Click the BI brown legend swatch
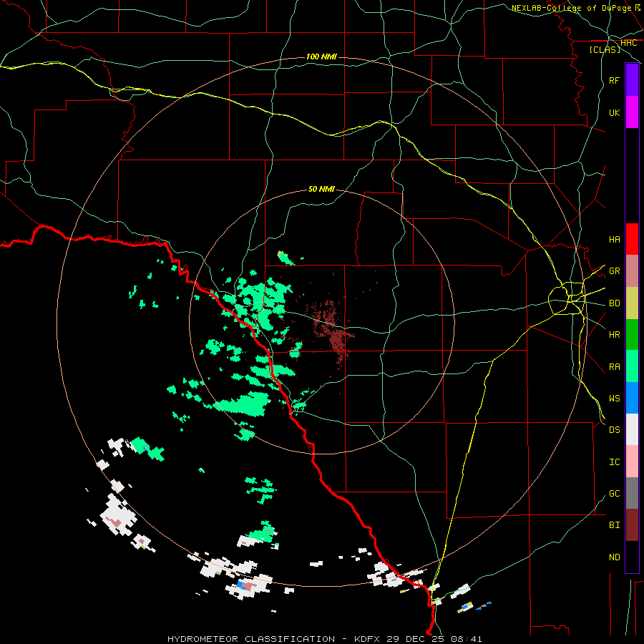Viewport: 644px width, 644px height. pos(632,525)
